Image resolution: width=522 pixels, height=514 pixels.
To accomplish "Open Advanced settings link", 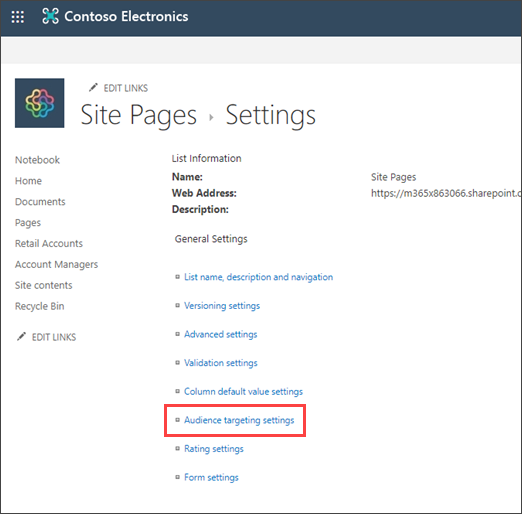I will [221, 334].
